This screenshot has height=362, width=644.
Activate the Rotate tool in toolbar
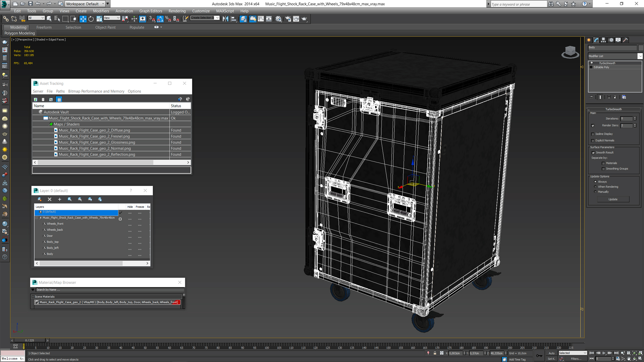point(91,19)
